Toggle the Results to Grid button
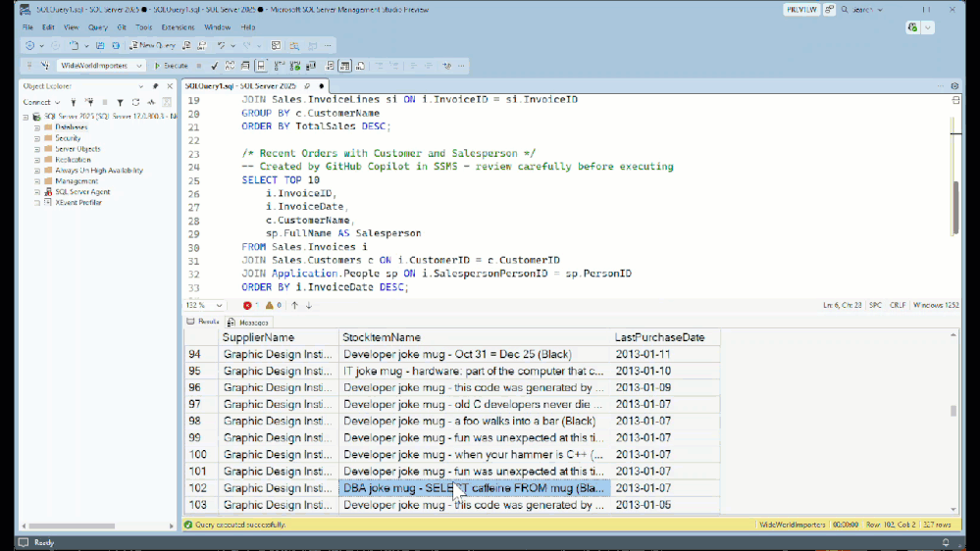Viewport: 980px width, 551px height. point(344,66)
